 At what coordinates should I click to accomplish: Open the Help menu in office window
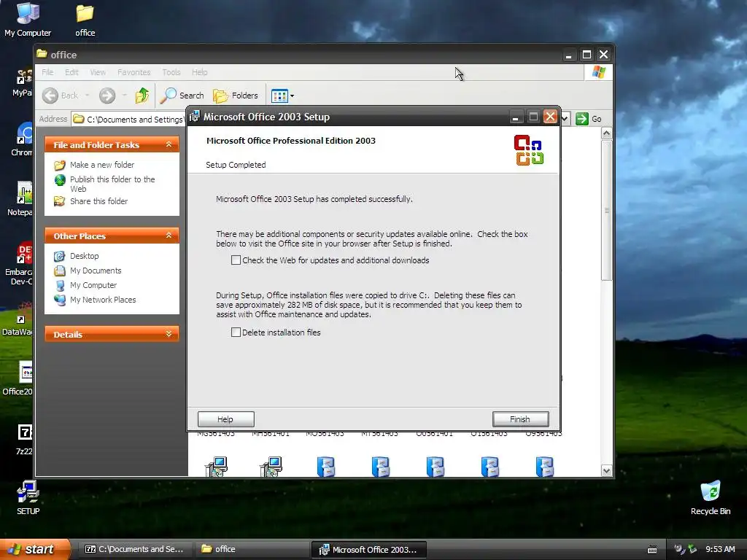pyautogui.click(x=200, y=72)
